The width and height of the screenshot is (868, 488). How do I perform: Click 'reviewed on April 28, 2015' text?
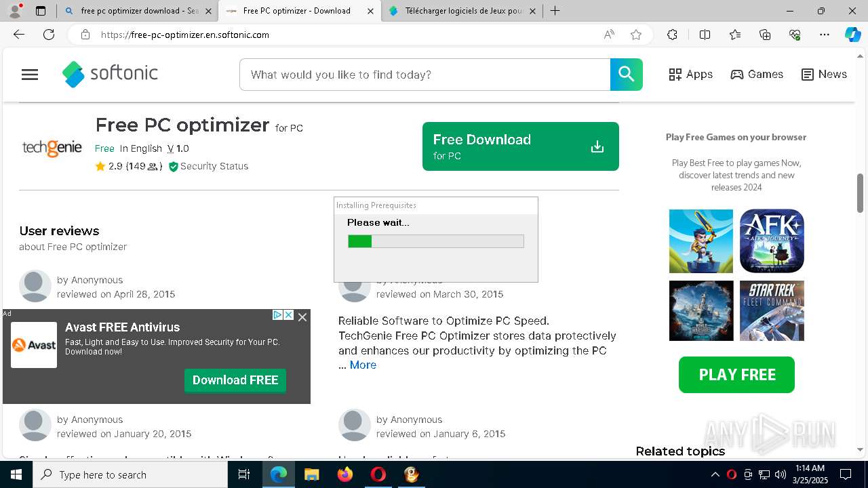click(116, 294)
